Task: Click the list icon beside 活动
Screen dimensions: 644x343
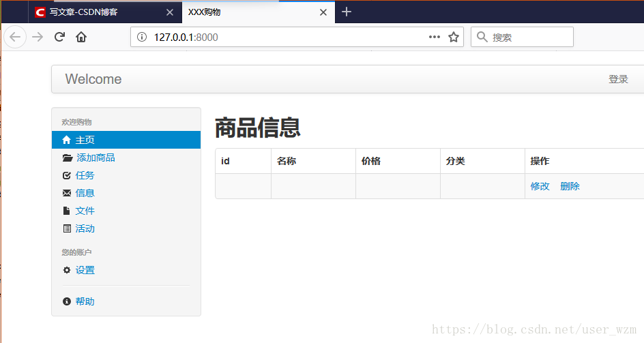Action: point(67,229)
